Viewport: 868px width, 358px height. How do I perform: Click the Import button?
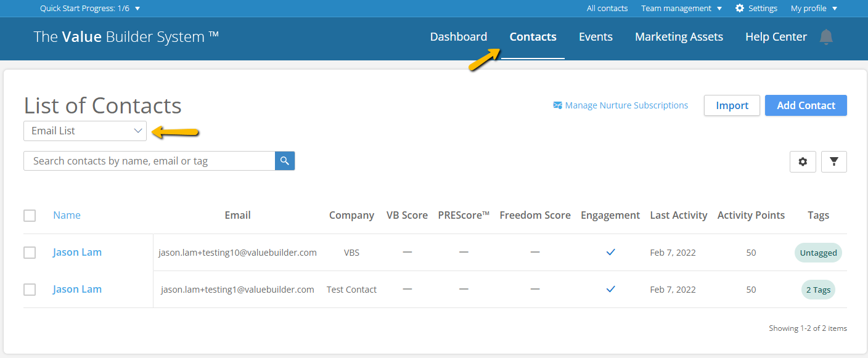tap(732, 105)
